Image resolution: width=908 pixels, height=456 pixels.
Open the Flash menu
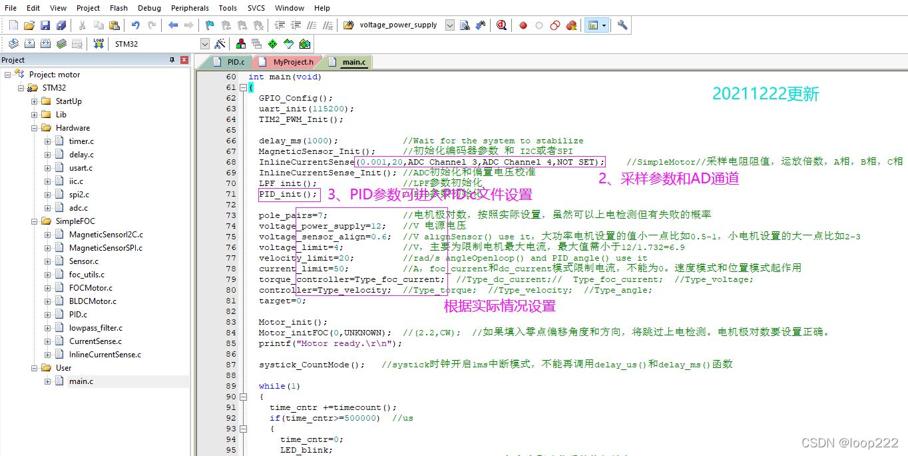tap(119, 8)
